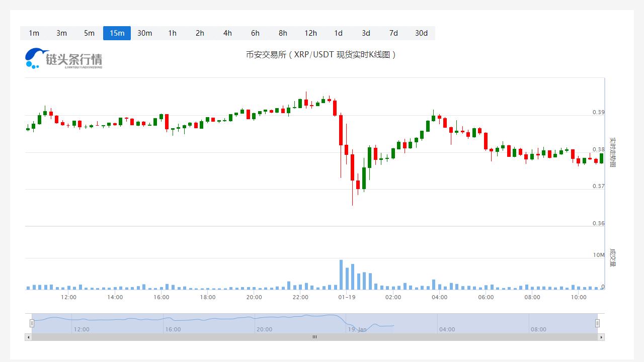
Task: Select the 1m interval tab
Action: click(x=34, y=33)
